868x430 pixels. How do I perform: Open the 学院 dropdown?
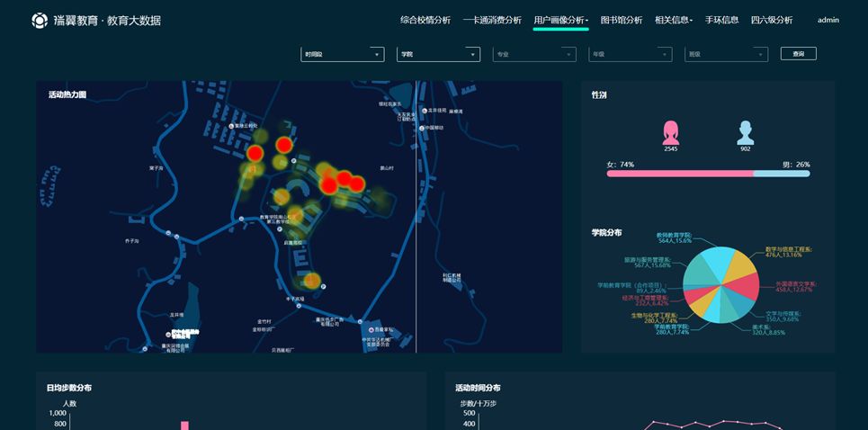click(x=438, y=54)
